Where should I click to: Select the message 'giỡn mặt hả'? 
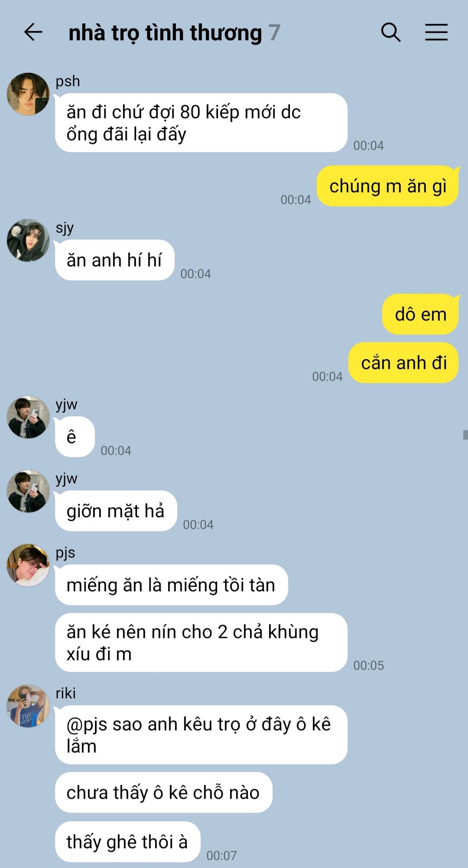[x=116, y=511]
